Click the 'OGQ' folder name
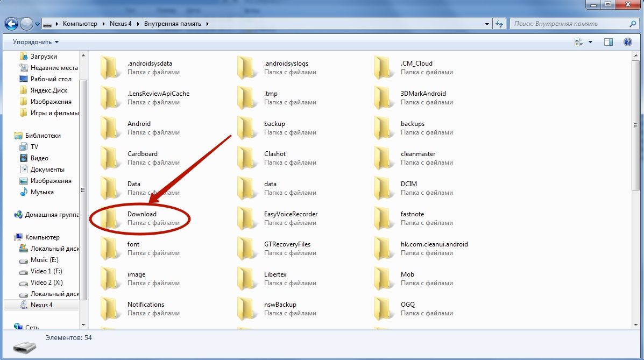This screenshot has width=644, height=360. pyautogui.click(x=407, y=305)
